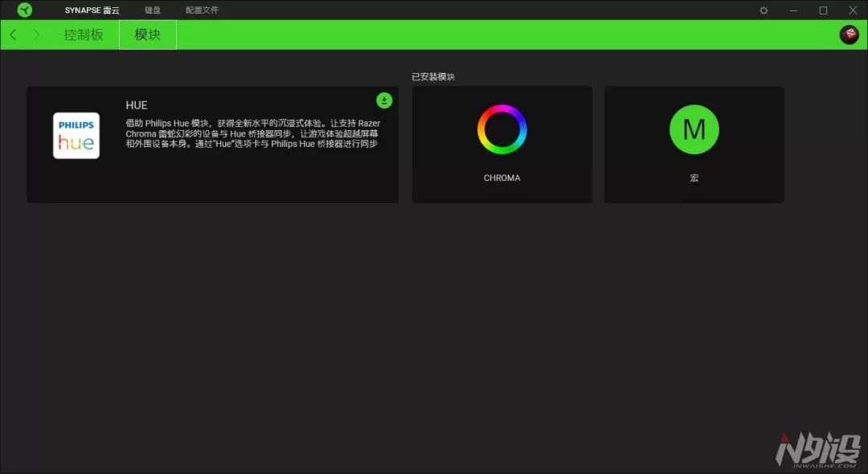Click the back navigation arrow
The width and height of the screenshot is (868, 474).
click(13, 35)
